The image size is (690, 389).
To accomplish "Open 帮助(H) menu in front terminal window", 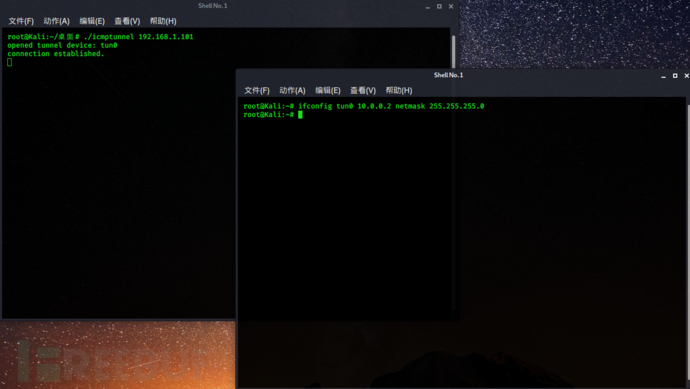I will pyautogui.click(x=399, y=90).
